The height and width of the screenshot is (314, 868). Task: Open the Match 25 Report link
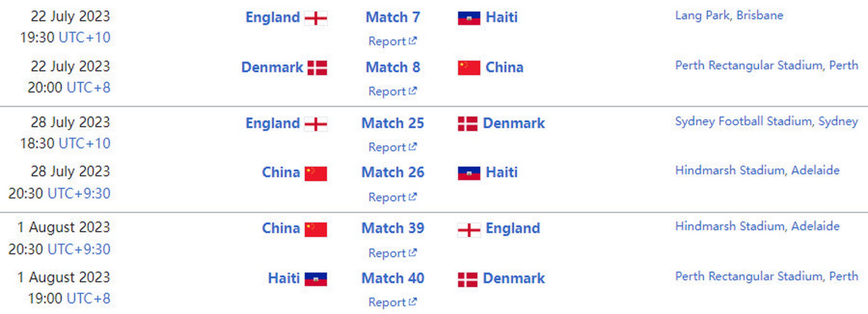click(392, 147)
